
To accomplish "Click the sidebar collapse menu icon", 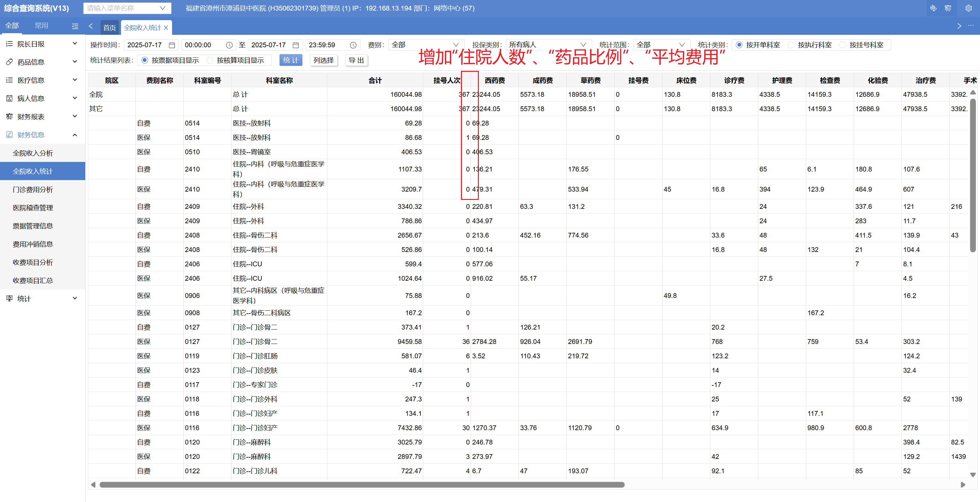I will (x=75, y=26).
